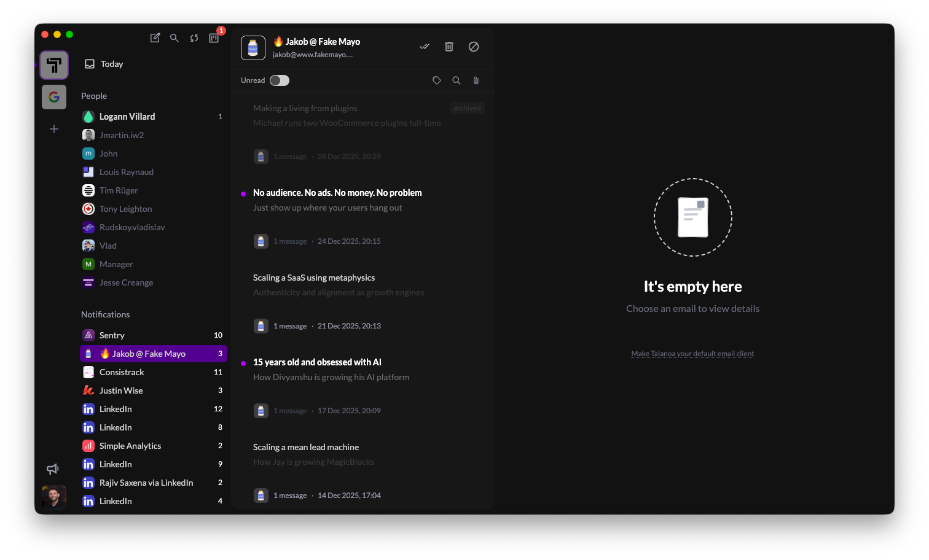929x560 pixels.
Task: Open the announcements megaphone icon
Action: 53,469
